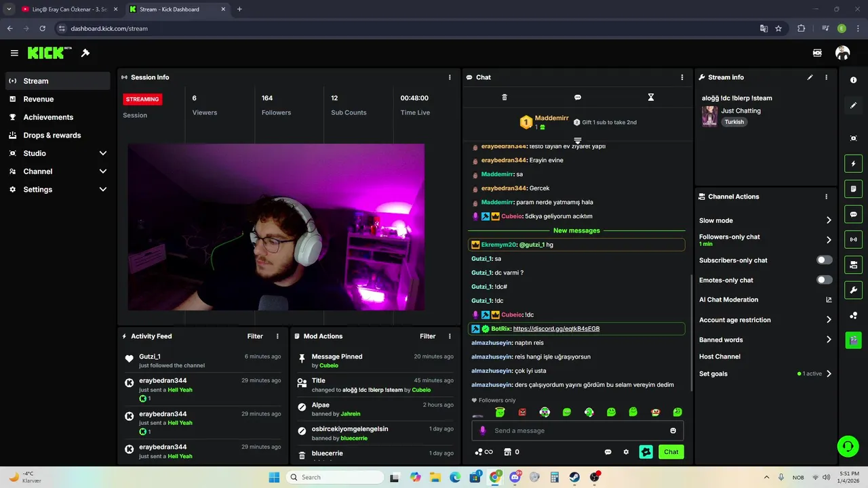The height and width of the screenshot is (488, 868).
Task: Open Activity Feed three-dot menu
Action: click(x=277, y=336)
